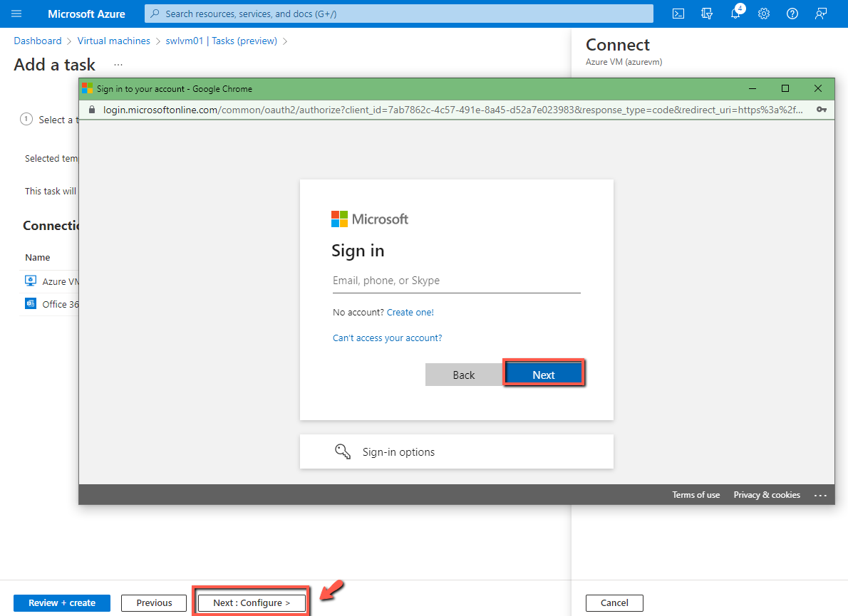
Task: Click the Microsoft logo in sign-in card
Action: coord(370,219)
